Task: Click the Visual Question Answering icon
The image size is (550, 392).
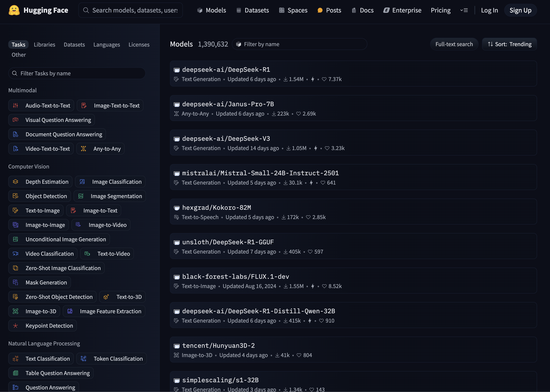Action: pos(15,120)
